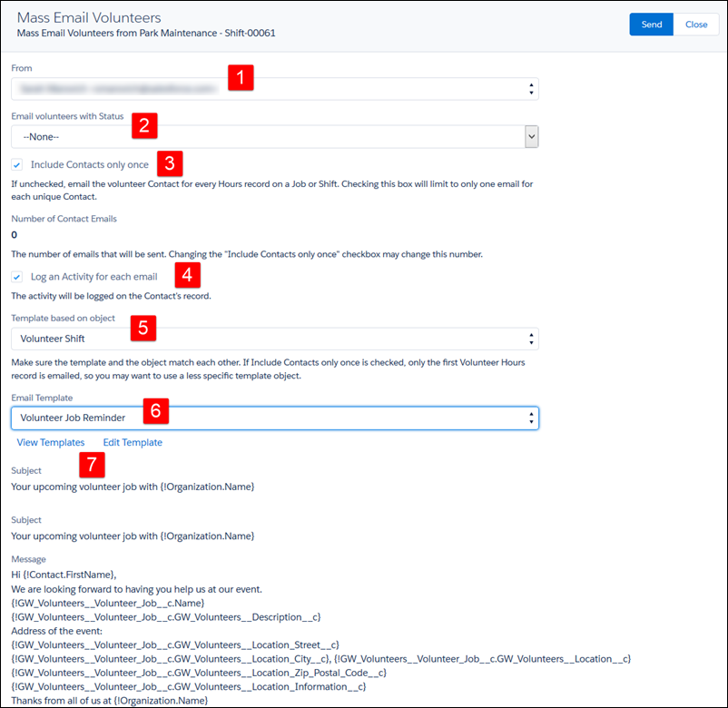Click the Send button
Screen dimensions: 728x708
[x=651, y=25]
